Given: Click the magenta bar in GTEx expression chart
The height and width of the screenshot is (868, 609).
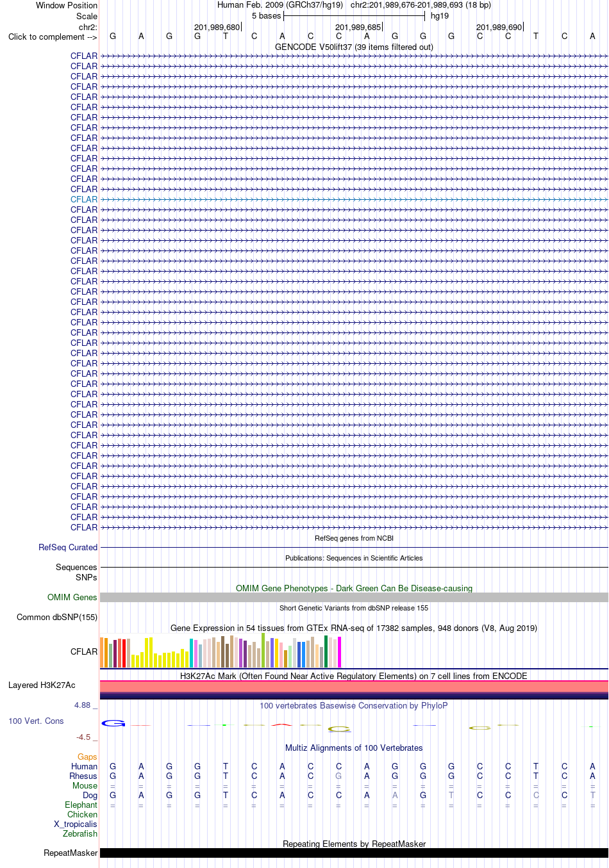Looking at the screenshot, I should tap(340, 652).
